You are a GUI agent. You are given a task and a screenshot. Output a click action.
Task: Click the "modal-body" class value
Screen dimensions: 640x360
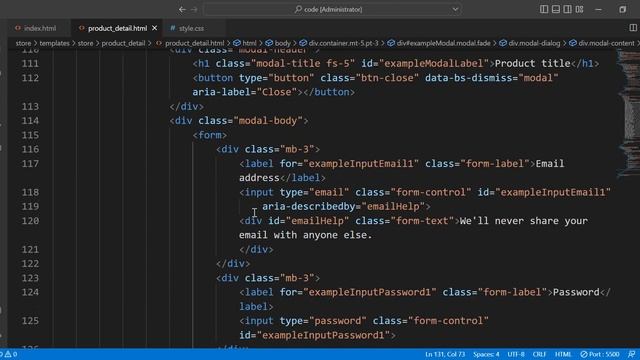coord(268,121)
